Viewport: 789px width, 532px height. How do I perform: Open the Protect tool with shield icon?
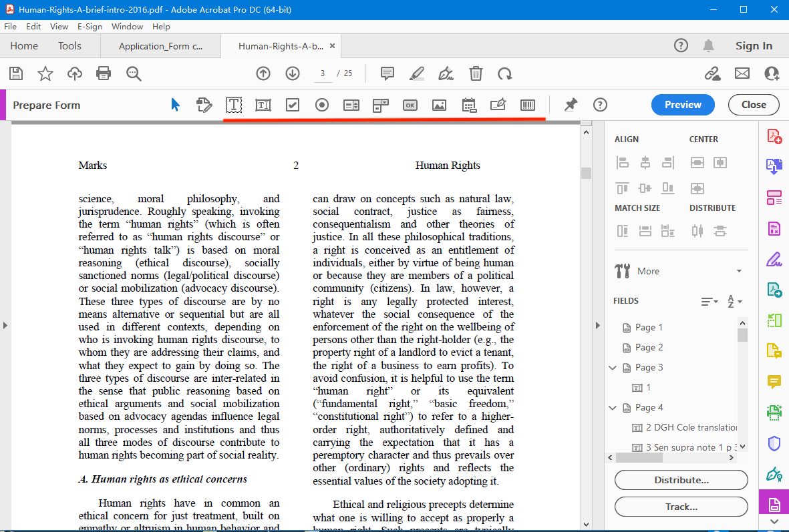point(774,443)
